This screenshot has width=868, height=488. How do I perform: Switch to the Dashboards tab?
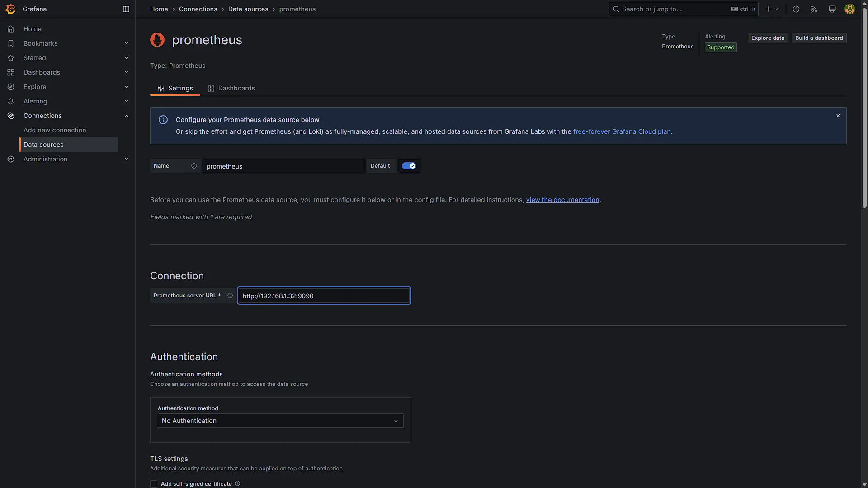tap(231, 88)
